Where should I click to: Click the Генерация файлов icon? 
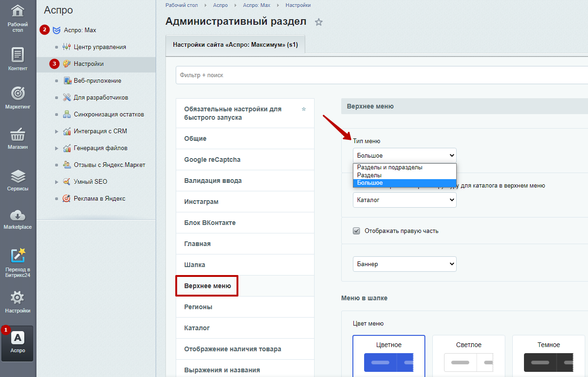(66, 148)
